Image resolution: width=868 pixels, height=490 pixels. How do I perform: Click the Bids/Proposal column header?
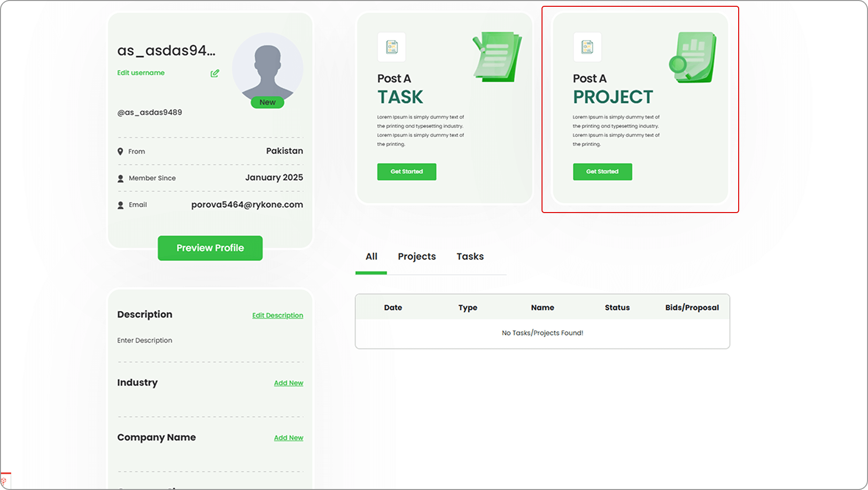tap(692, 307)
